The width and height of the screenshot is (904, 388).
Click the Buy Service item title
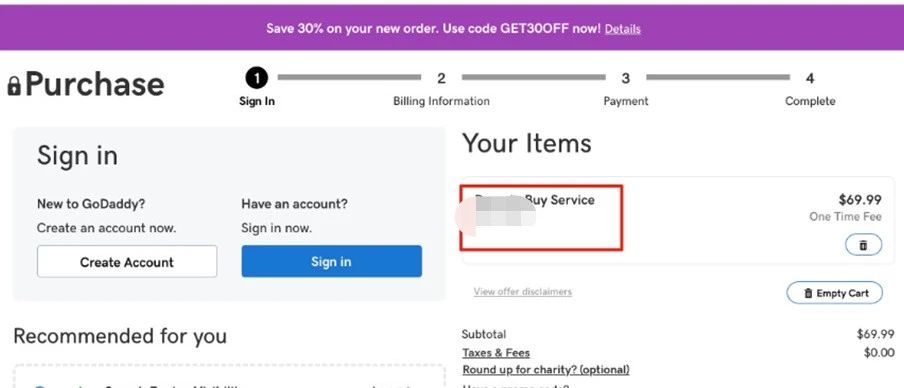[534, 200]
